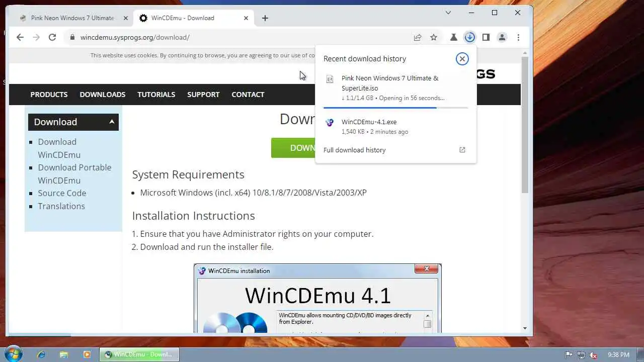Open Download Portable WinCDEmu link

click(74, 174)
